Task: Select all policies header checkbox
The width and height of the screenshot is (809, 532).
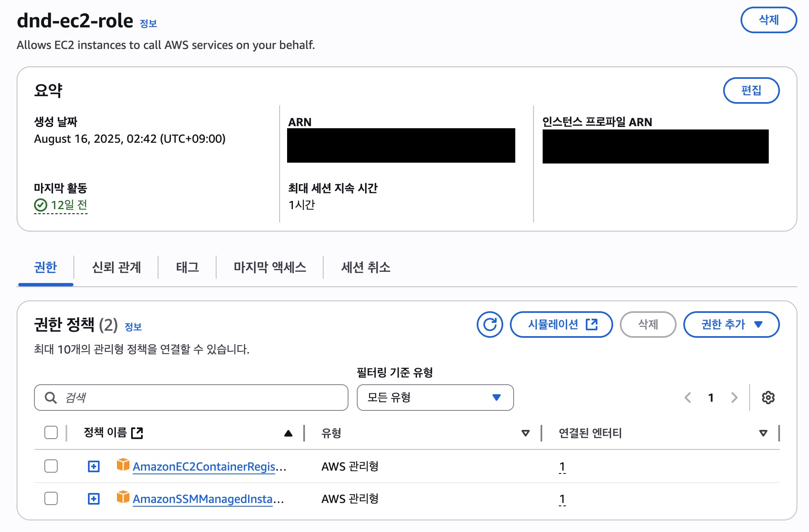Action: click(x=51, y=432)
